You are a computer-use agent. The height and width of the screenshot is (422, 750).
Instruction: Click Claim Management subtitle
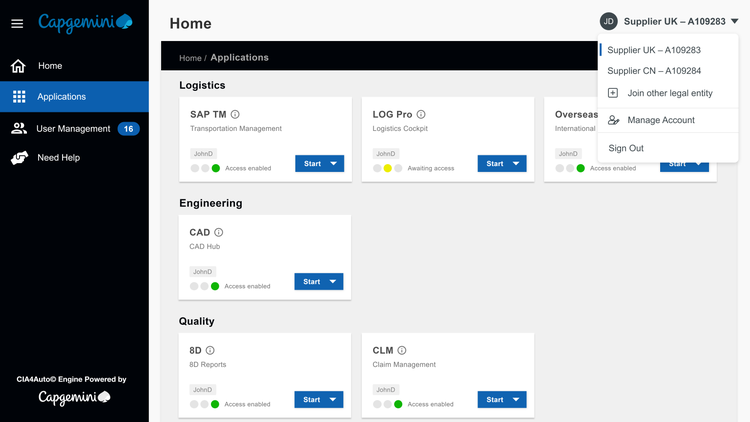click(404, 365)
